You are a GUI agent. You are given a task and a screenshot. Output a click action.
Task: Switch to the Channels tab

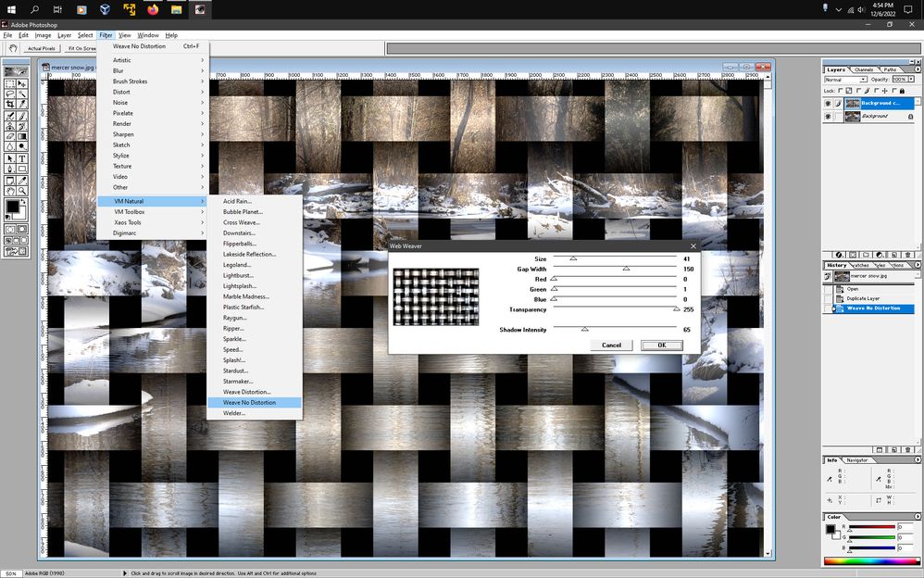[x=865, y=69]
